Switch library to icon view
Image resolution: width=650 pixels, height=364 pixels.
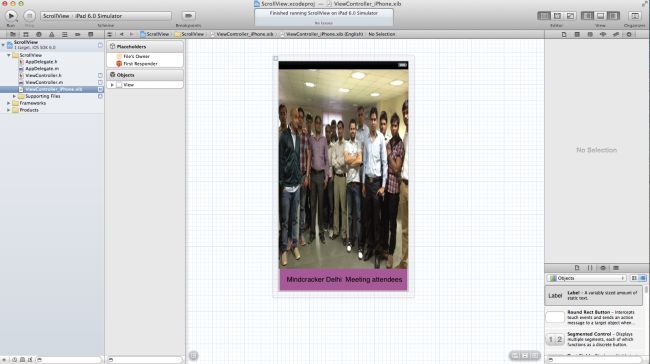click(634, 278)
